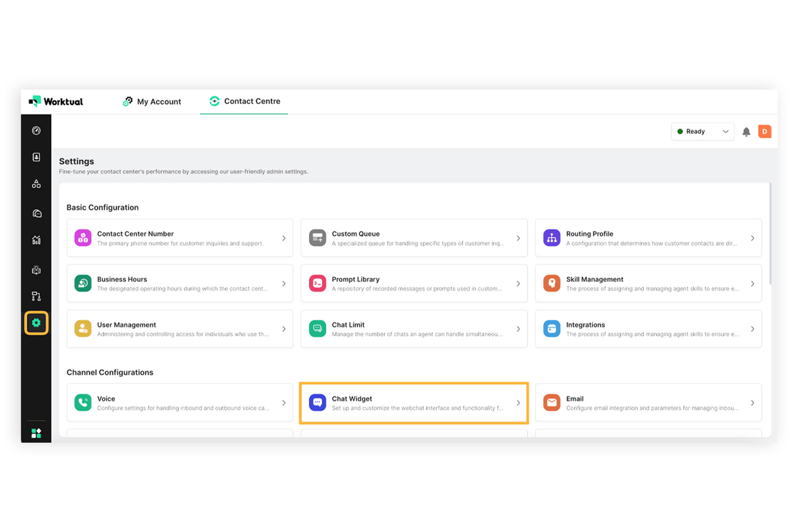Screen dimensions: 798x532
Task: Click the notification bell icon
Action: [746, 132]
